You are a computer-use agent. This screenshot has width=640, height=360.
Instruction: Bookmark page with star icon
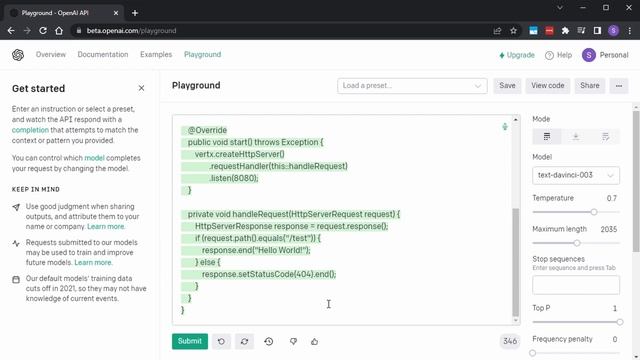513,31
